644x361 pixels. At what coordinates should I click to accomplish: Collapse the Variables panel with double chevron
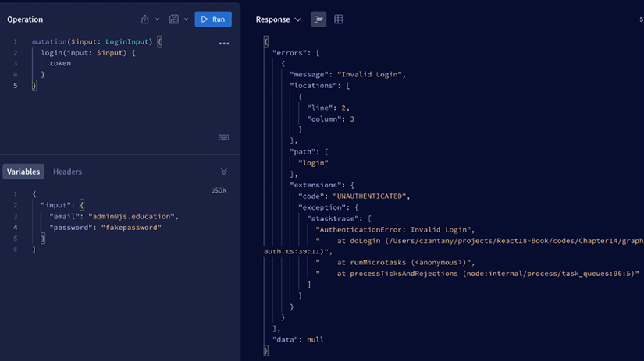pos(224,172)
